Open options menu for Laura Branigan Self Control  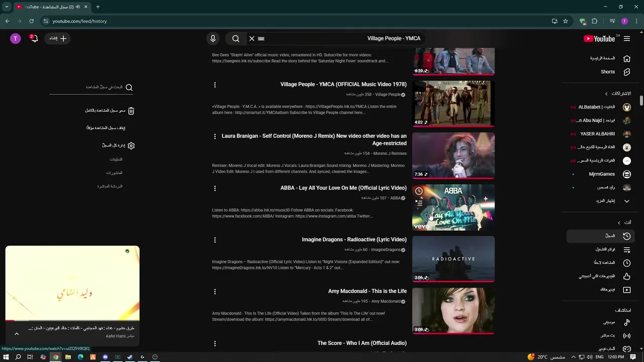[x=215, y=136]
